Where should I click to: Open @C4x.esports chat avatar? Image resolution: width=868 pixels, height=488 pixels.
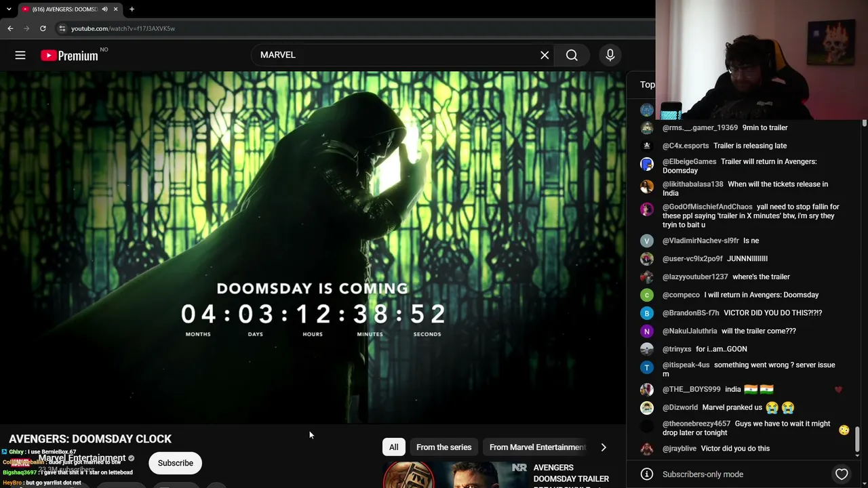click(647, 146)
